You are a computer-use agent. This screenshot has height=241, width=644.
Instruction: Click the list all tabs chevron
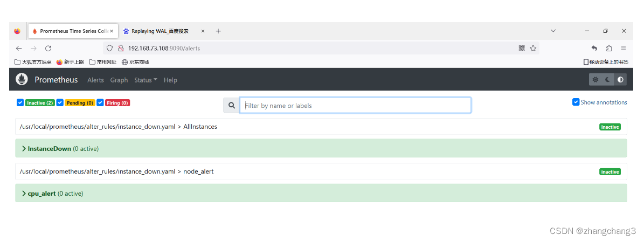(x=553, y=31)
